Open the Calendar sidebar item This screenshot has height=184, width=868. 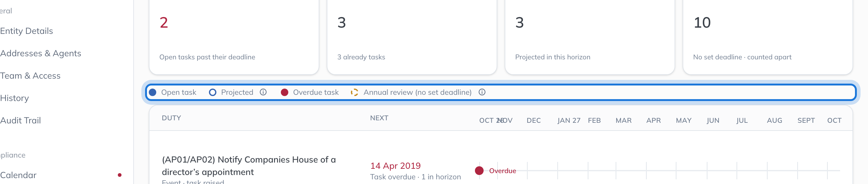coord(18,175)
